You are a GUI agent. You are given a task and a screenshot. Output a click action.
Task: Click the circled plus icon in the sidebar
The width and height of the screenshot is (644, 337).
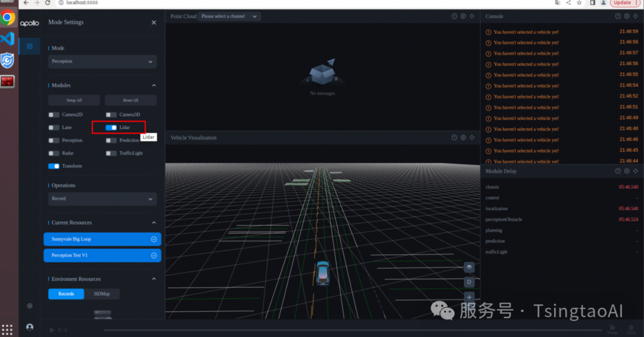[x=30, y=306]
